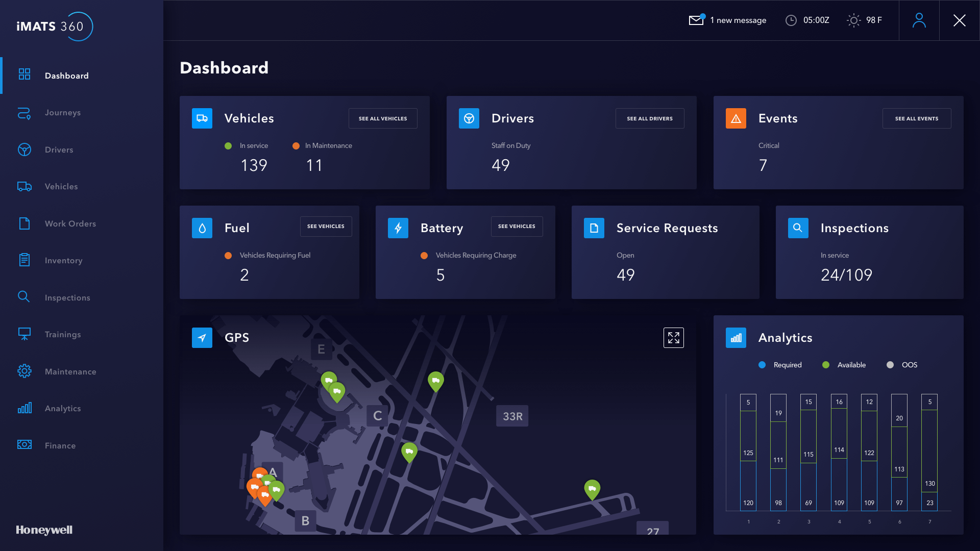
Task: Open the user profile icon
Action: coord(919,20)
